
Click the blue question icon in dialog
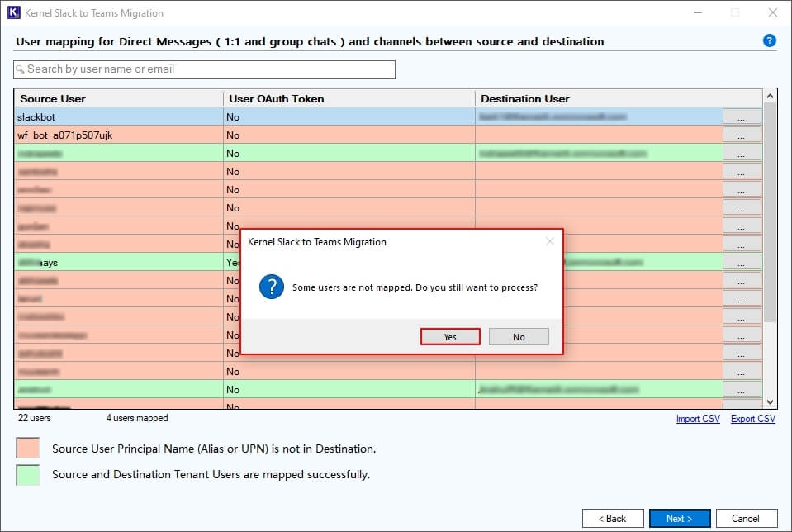(271, 287)
